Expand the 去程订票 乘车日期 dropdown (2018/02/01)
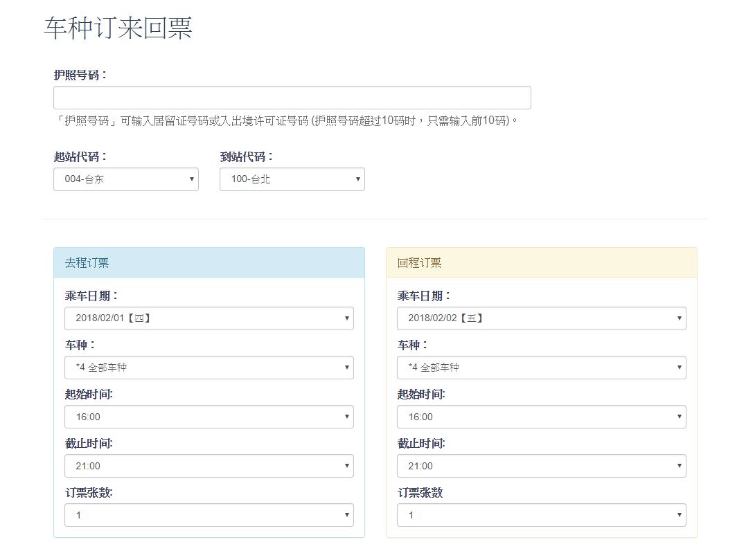The image size is (753, 560). tap(209, 318)
